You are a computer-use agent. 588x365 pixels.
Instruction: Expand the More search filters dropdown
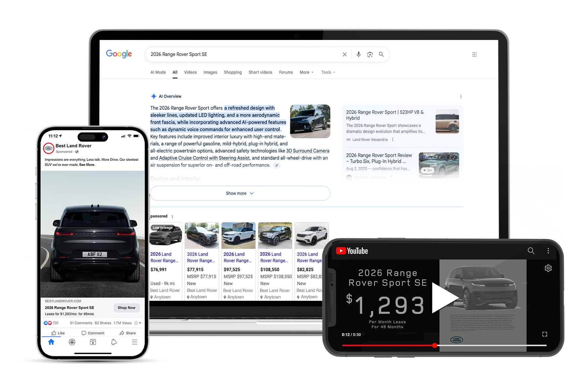click(x=306, y=72)
